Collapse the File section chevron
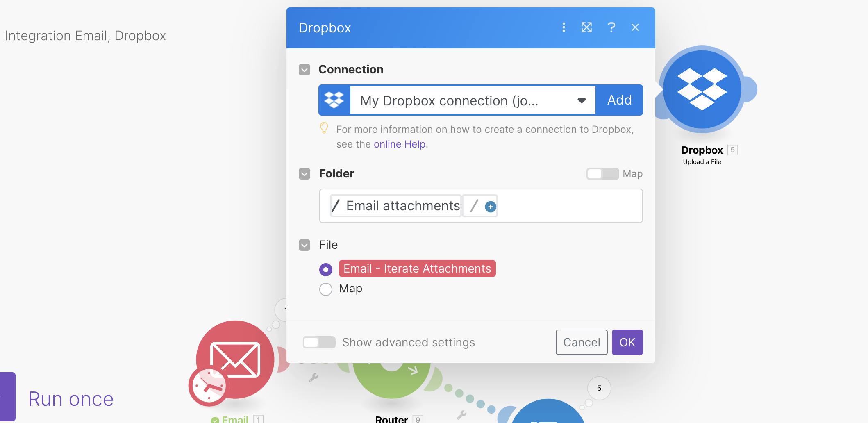This screenshot has height=423, width=868. tap(304, 245)
